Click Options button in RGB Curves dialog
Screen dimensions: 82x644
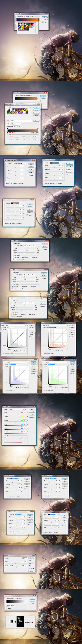(x=31, y=335)
